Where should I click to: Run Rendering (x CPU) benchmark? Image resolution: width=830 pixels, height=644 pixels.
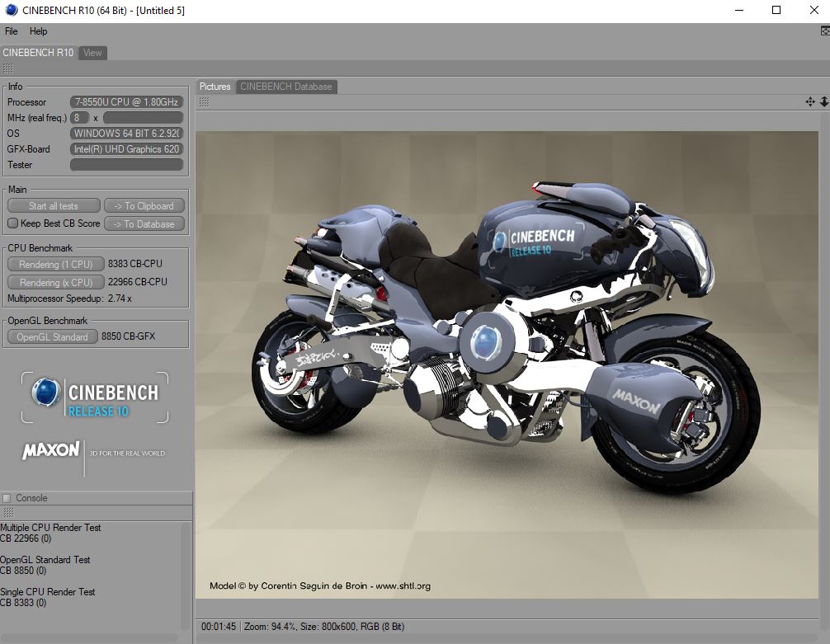55,282
